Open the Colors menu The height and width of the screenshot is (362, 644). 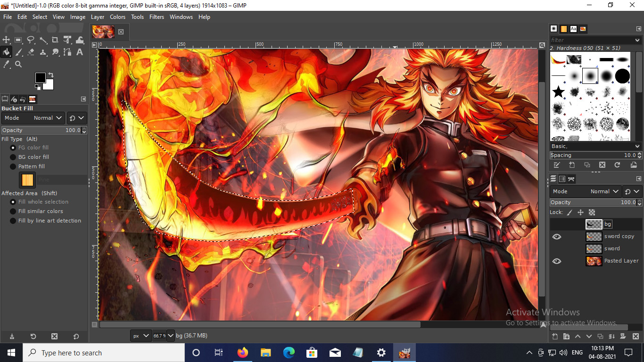[x=118, y=17]
